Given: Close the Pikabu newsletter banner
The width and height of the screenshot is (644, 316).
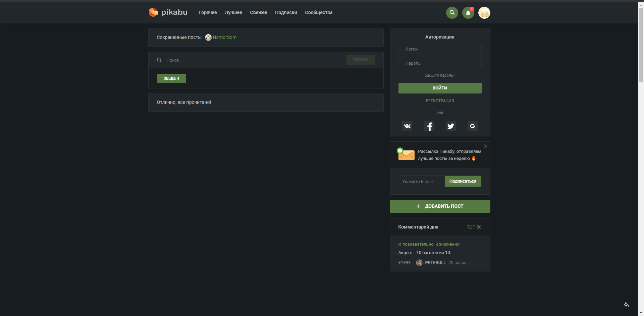Looking at the screenshot, I should (486, 146).
